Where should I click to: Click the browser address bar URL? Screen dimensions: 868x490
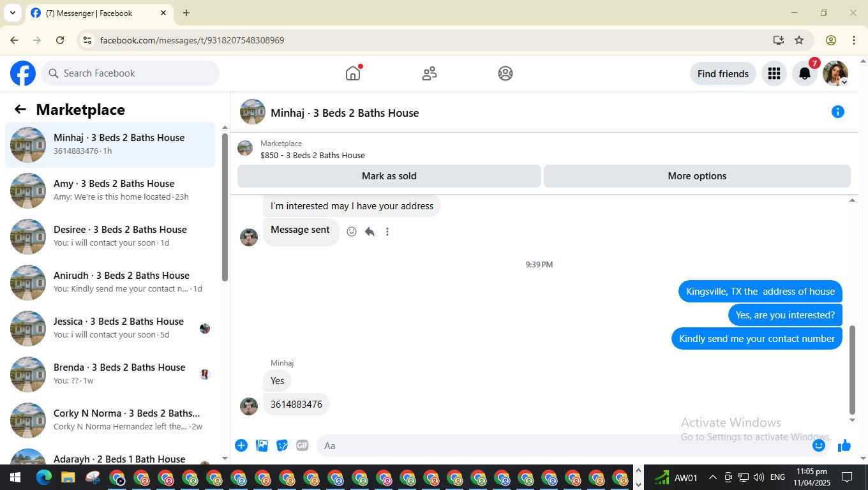pos(192,40)
